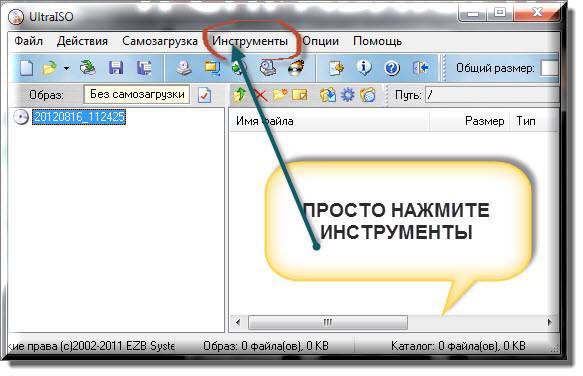The image size is (583, 376).
Task: Click the Burn CD/DVD image flame icon
Action: [x=296, y=68]
